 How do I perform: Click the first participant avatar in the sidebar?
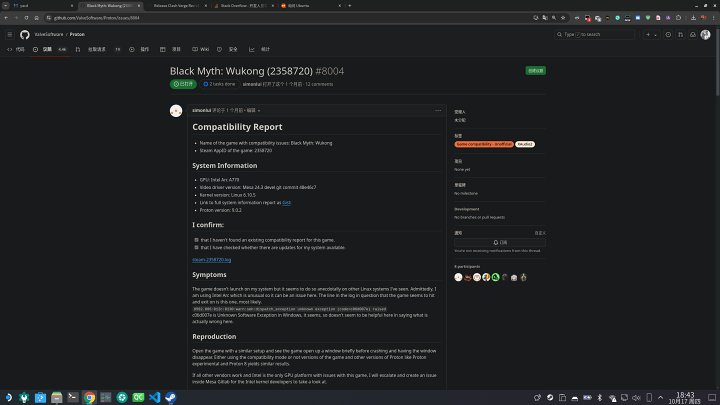(459, 277)
